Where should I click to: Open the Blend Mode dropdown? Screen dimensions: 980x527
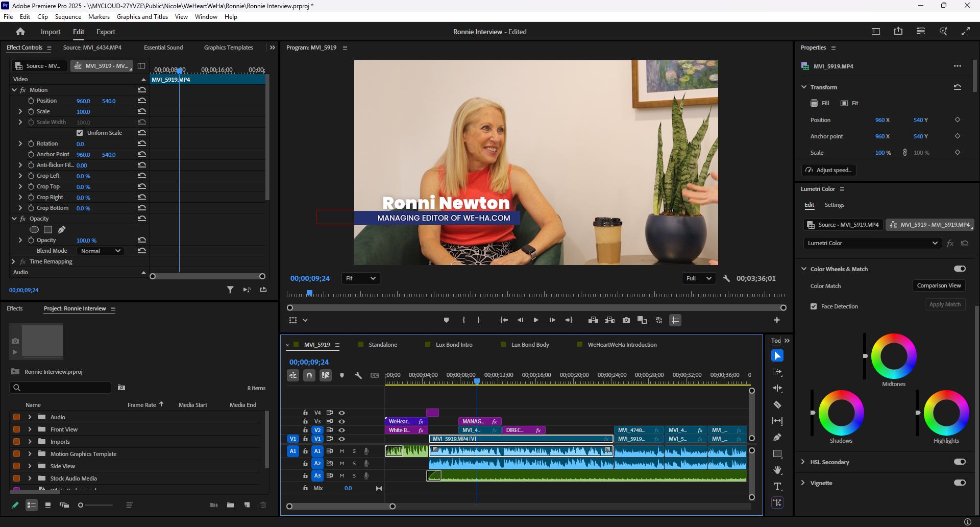click(101, 251)
